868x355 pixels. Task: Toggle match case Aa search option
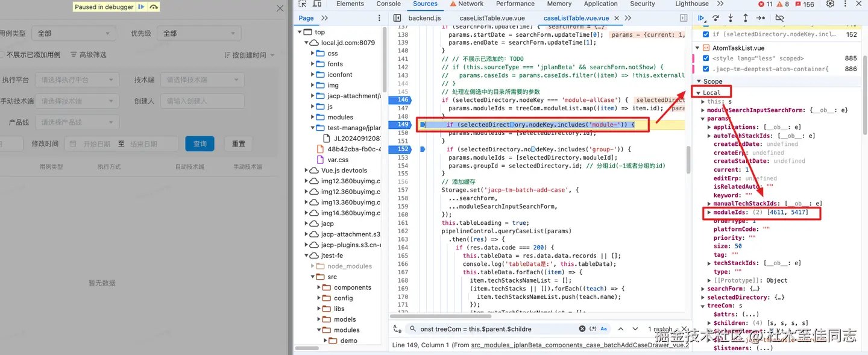603,329
